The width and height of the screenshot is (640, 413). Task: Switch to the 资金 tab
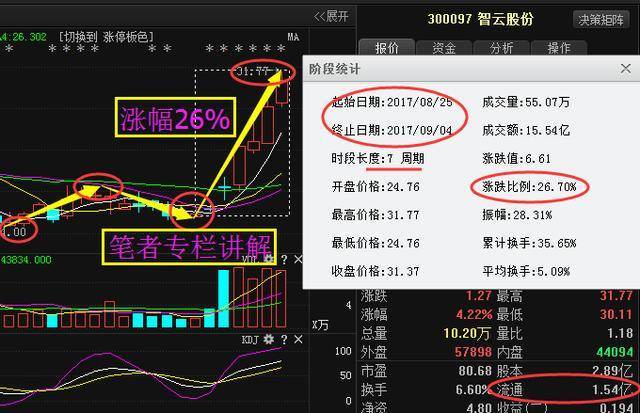(x=444, y=48)
